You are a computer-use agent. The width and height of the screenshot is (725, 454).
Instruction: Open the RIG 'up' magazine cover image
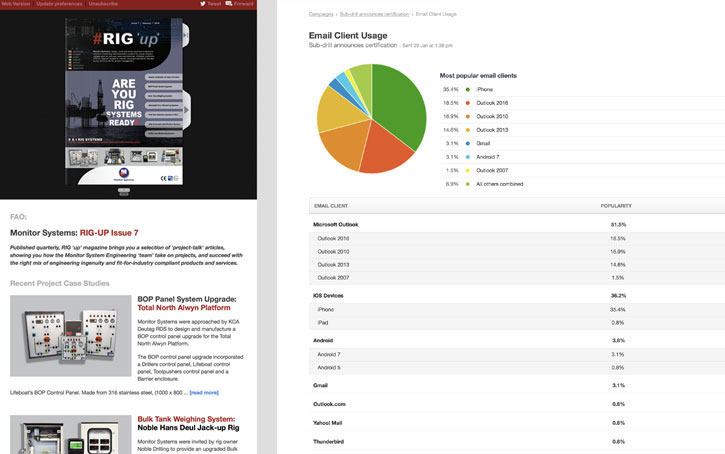pyautogui.click(x=124, y=101)
